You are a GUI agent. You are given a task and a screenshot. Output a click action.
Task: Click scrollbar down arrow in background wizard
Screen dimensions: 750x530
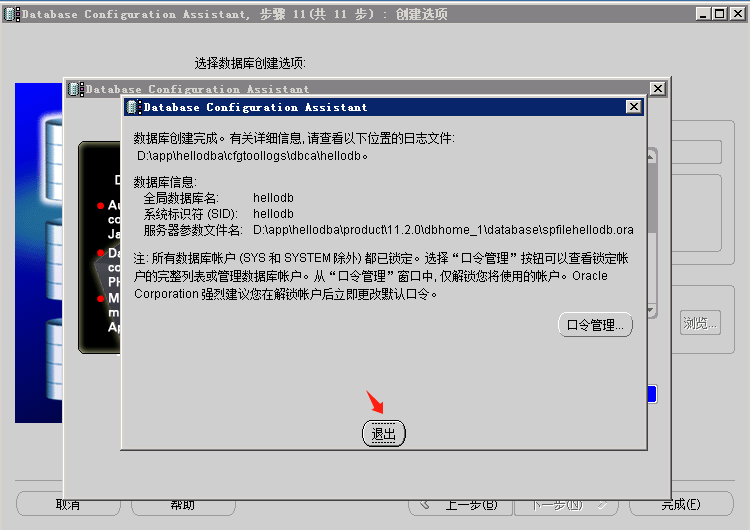point(652,311)
